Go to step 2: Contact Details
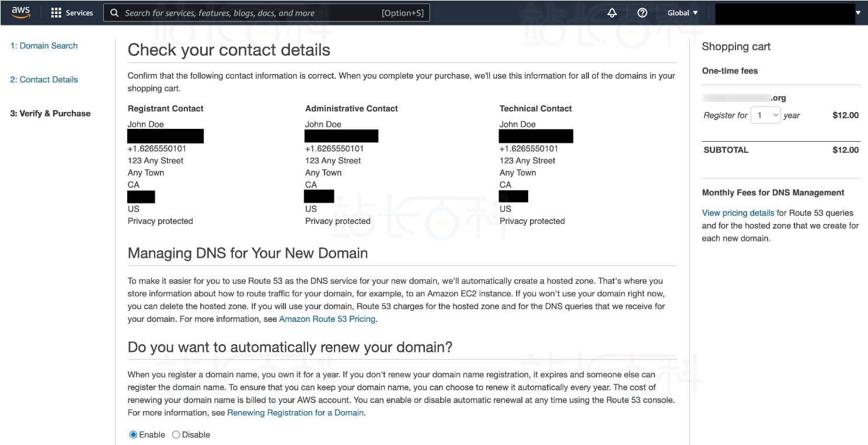 (44, 79)
